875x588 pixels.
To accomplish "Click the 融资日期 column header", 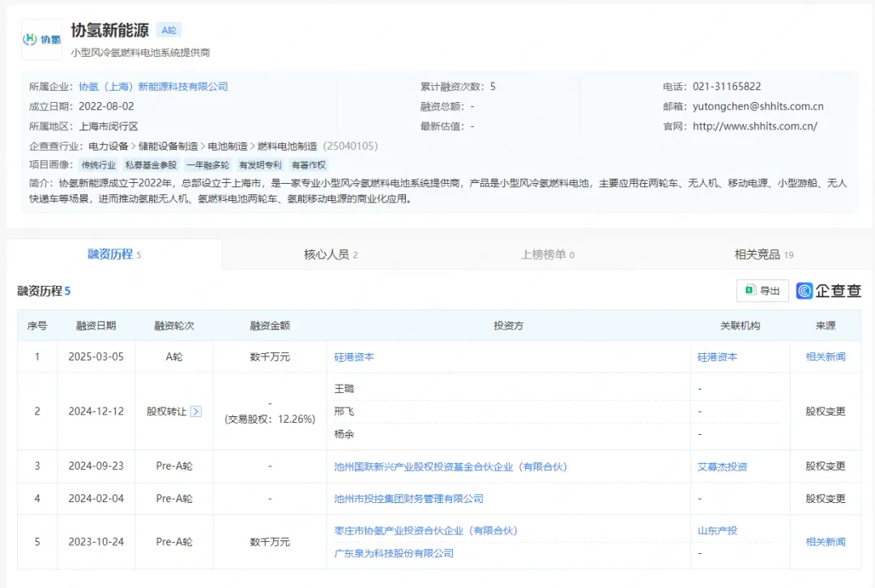I will coord(96,326).
